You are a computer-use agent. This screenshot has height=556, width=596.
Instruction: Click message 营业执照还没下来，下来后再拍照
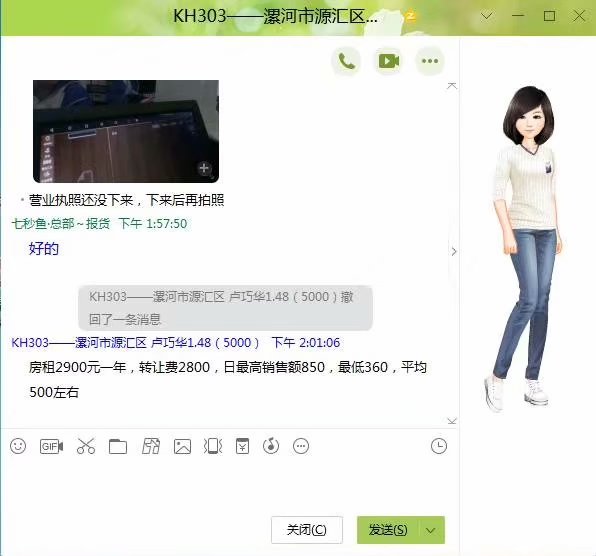126,200
